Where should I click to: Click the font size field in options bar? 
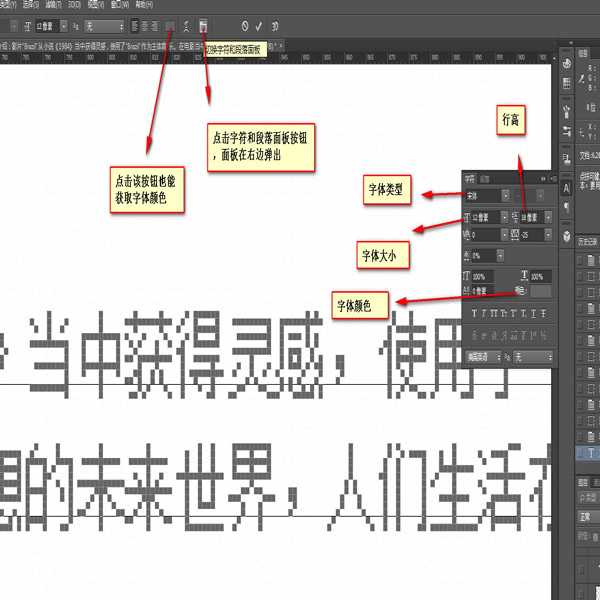click(48, 26)
